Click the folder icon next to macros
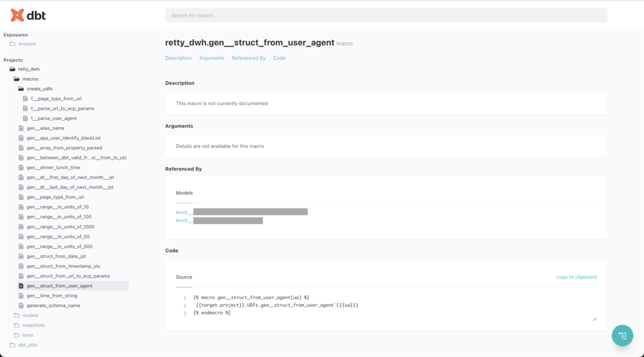The width and height of the screenshot is (644, 357). tap(17, 79)
